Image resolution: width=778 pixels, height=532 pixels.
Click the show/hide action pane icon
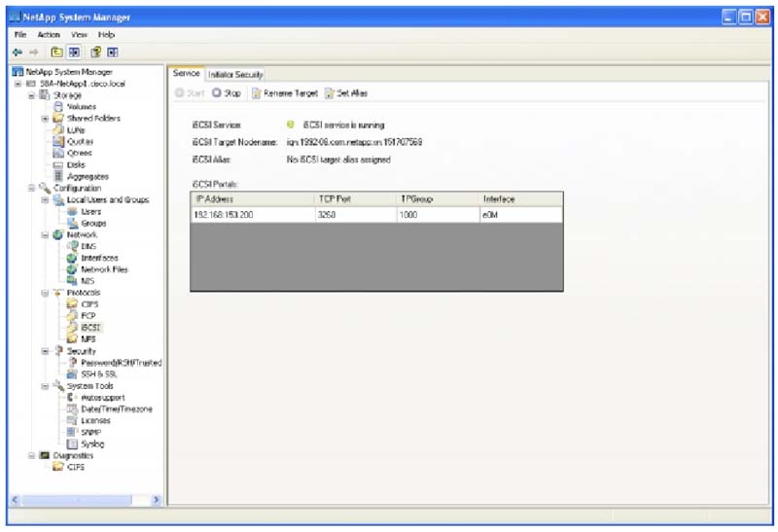[113, 53]
